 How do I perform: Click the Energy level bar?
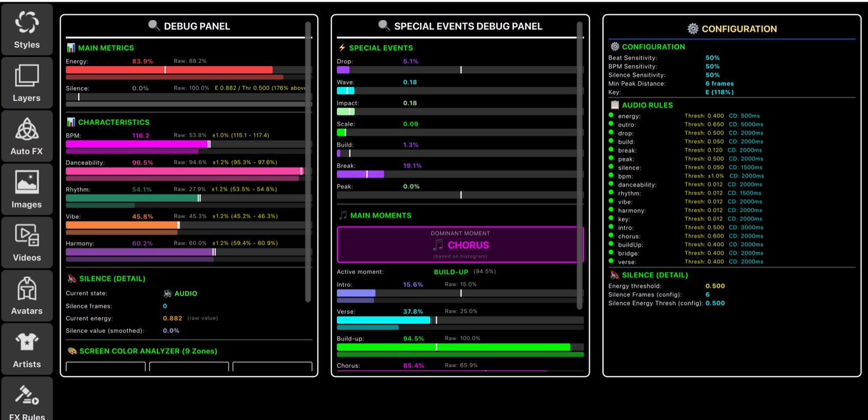pos(189,70)
